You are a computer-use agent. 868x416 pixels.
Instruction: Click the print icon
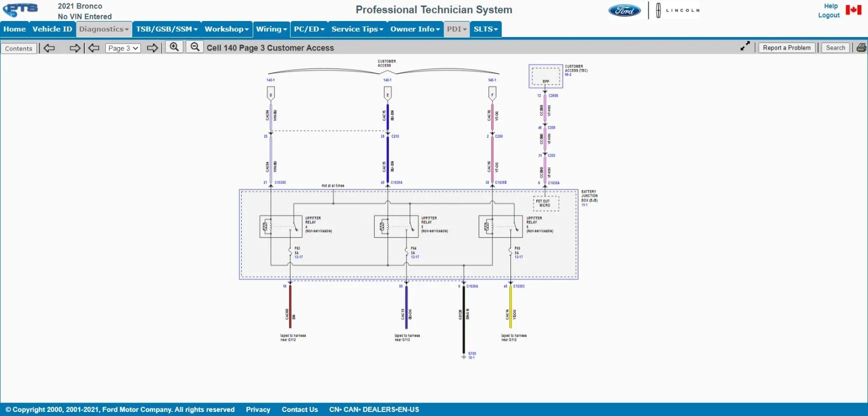click(x=862, y=48)
